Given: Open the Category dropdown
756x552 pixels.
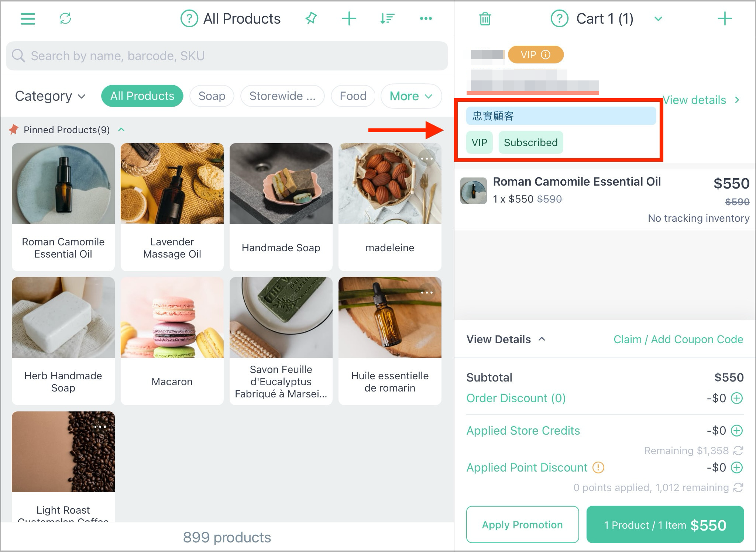Looking at the screenshot, I should coord(50,96).
